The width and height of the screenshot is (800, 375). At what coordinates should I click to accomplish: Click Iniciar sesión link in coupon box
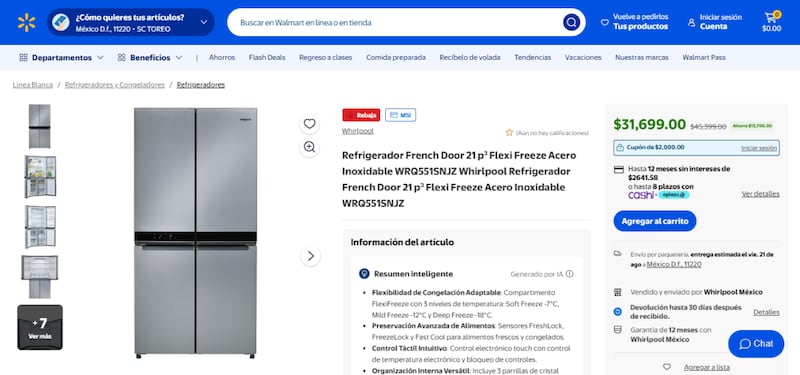[759, 148]
